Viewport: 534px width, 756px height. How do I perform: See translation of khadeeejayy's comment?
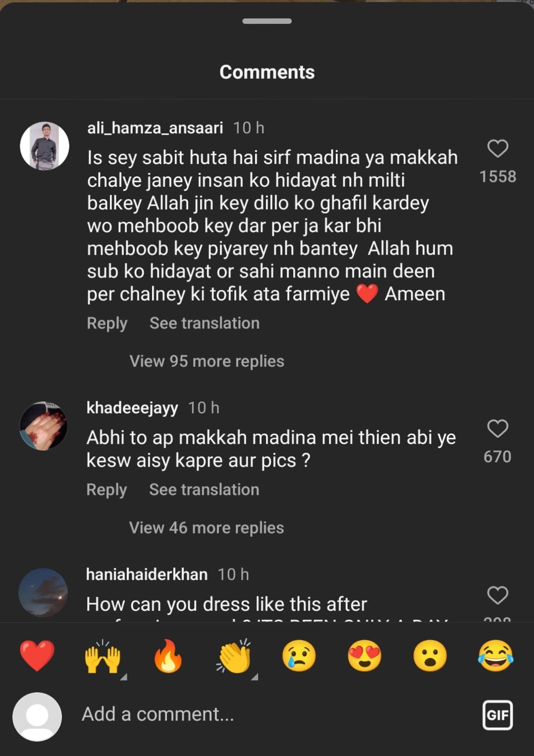(204, 489)
